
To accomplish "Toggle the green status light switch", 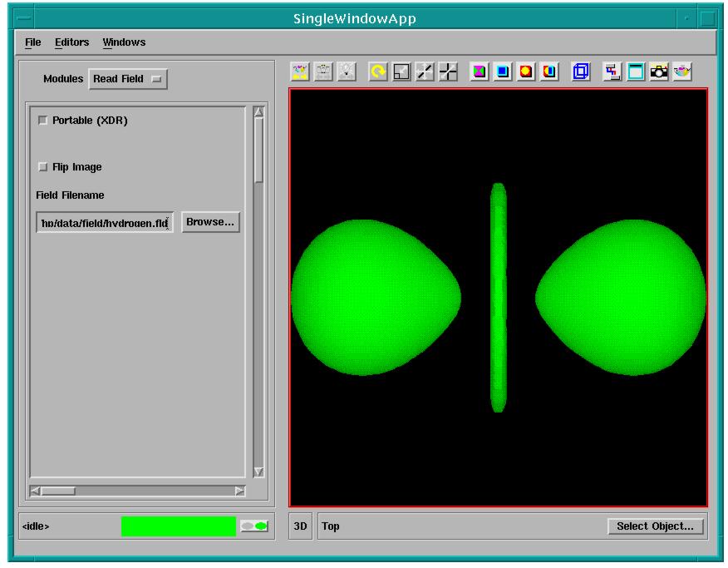I will (254, 526).
